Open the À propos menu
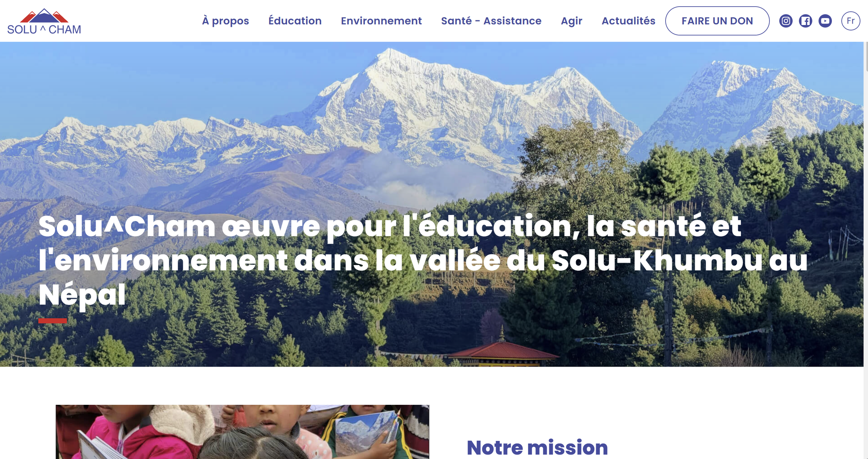This screenshot has width=868, height=459. pyautogui.click(x=226, y=21)
